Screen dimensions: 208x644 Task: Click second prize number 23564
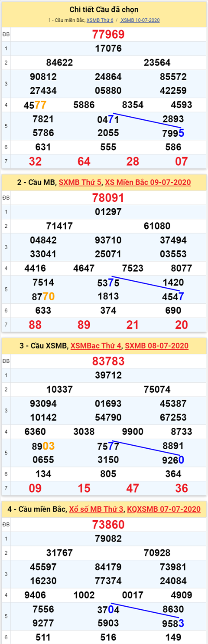coord(157,62)
